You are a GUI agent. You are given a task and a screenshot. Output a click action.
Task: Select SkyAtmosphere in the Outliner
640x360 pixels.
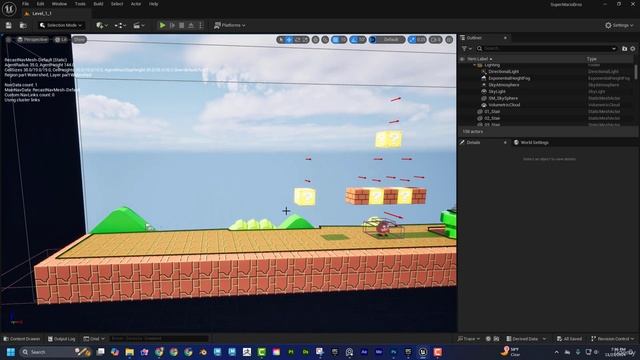pyautogui.click(x=504, y=85)
